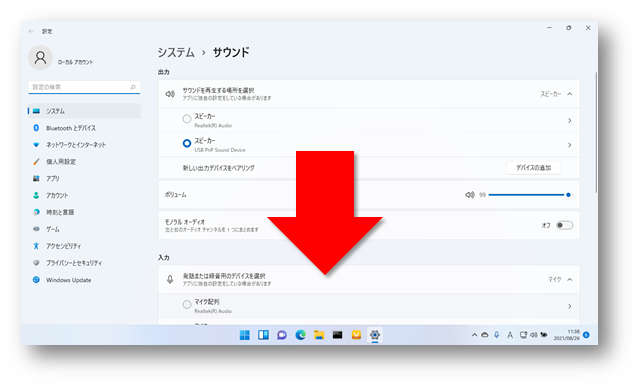
Task: Go to ネットワークとインターネット settings
Action: coord(76,145)
